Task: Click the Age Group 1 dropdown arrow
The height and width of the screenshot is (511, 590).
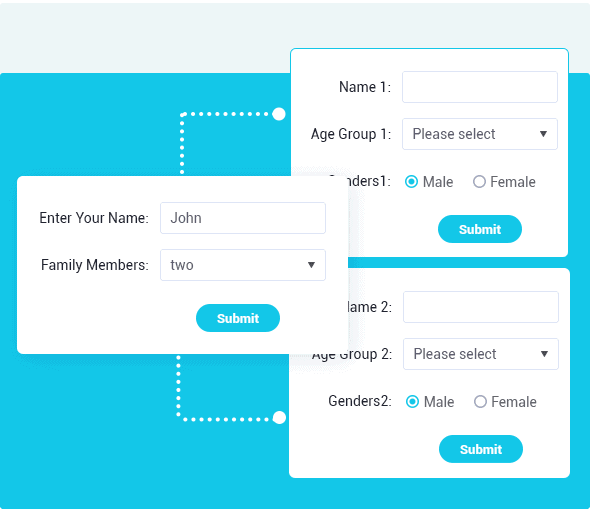Action: pos(543,134)
